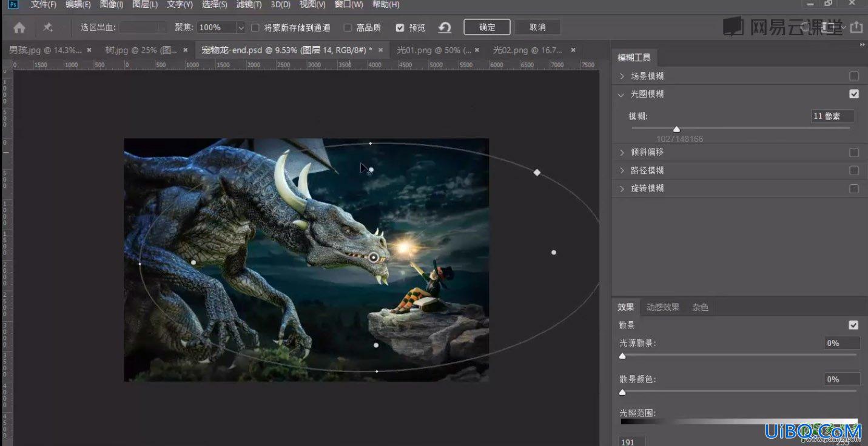Open the 聚焦 100% dropdown arrow

(x=241, y=28)
